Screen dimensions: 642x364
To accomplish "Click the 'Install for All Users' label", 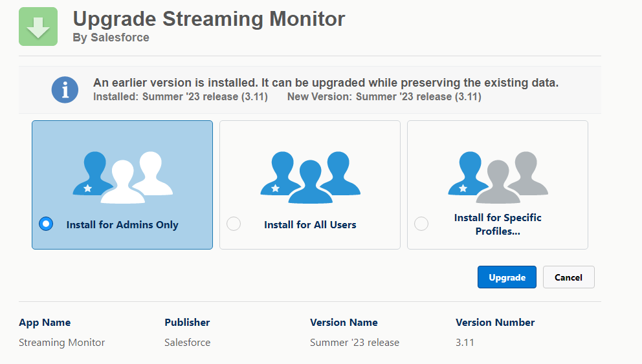I will point(311,224).
